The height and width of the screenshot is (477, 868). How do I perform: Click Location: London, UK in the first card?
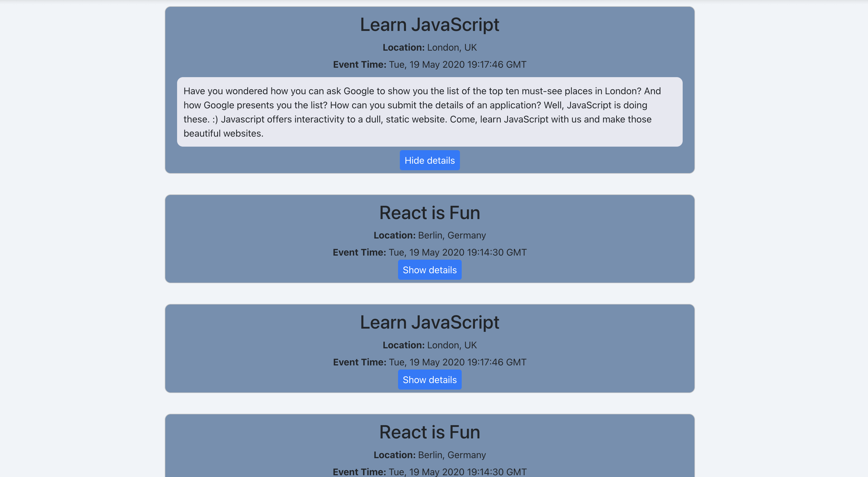coord(430,47)
